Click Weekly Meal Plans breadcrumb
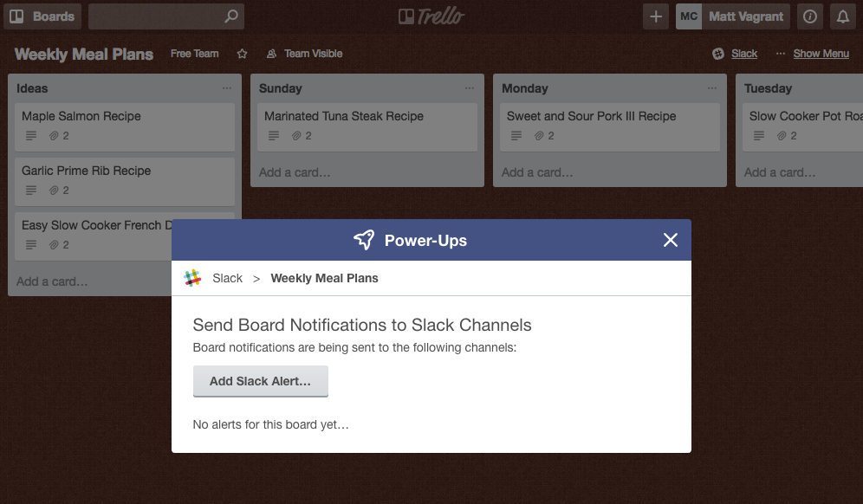This screenshot has height=504, width=863. 324,278
